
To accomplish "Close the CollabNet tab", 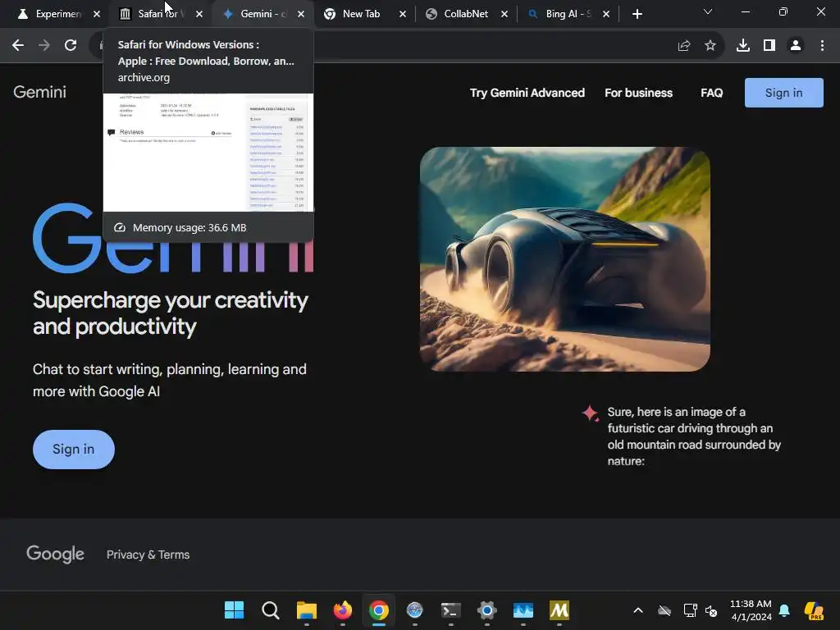I will tap(504, 15).
